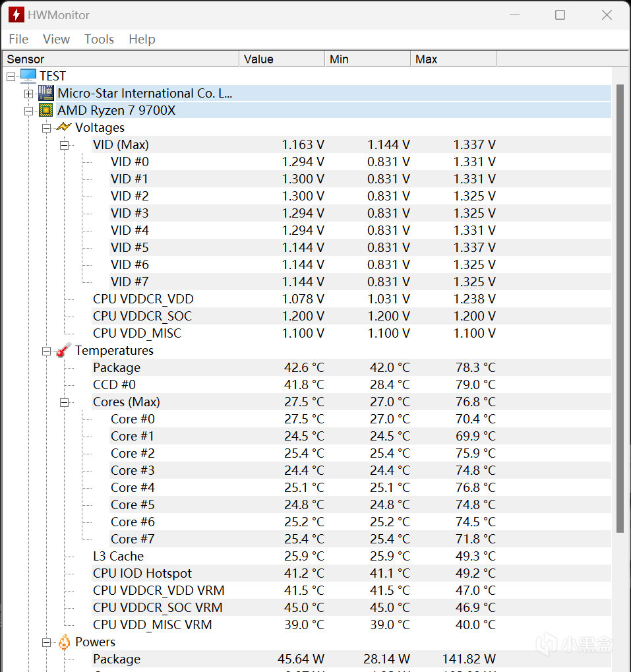Select the CPU VDDCR_SOC voltage row
The height and width of the screenshot is (672, 631).
[x=351, y=316]
